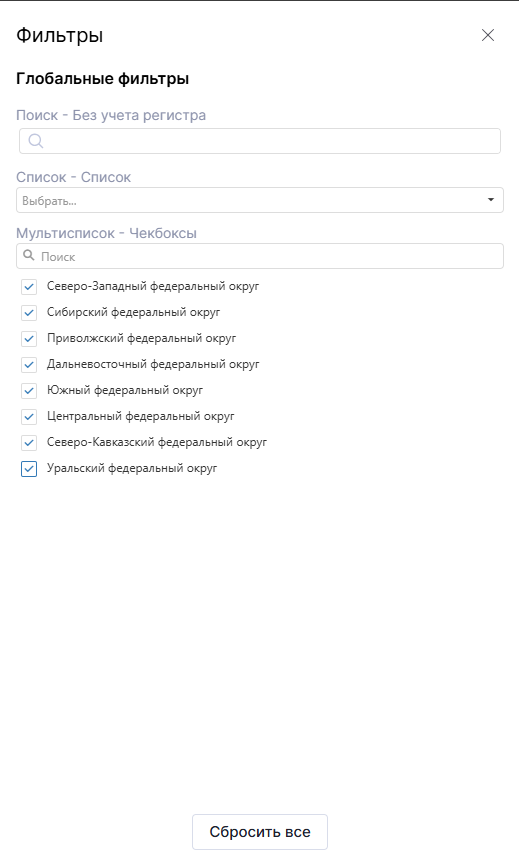Click the Поиск field above the checkboxes
Image resolution: width=519 pixels, height=860 pixels.
pyautogui.click(x=260, y=256)
